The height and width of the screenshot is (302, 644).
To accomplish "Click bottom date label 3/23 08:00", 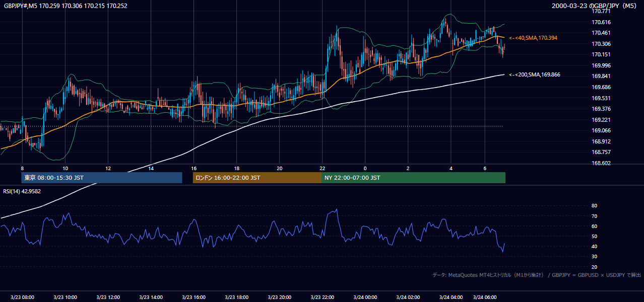I will click(x=22, y=297).
